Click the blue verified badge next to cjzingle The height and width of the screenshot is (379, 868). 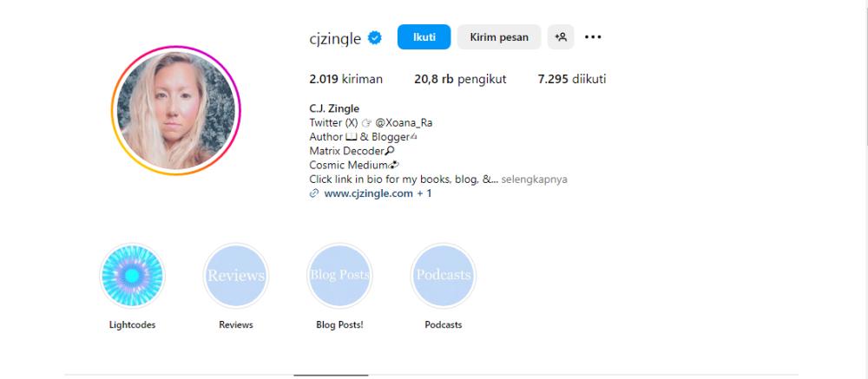(x=375, y=37)
